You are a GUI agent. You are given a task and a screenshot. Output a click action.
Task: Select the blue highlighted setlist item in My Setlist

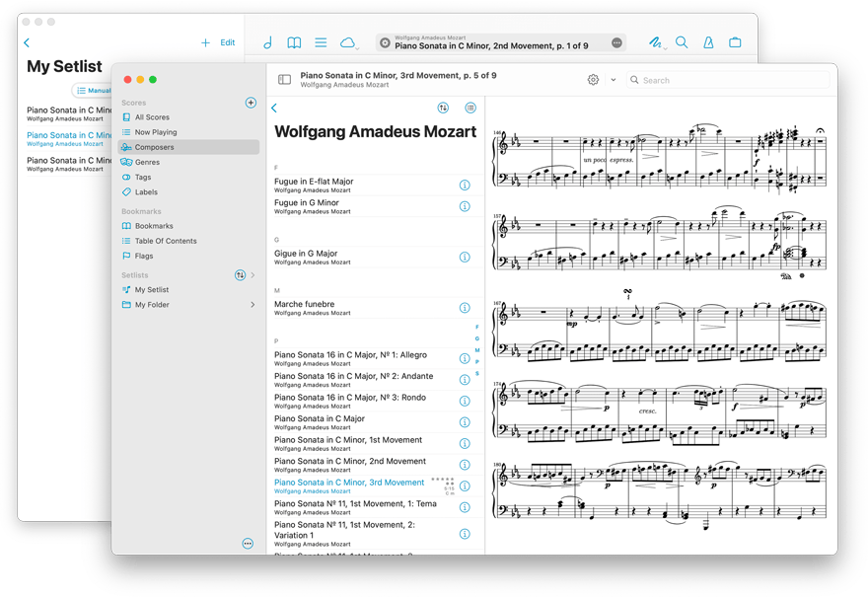(x=69, y=138)
